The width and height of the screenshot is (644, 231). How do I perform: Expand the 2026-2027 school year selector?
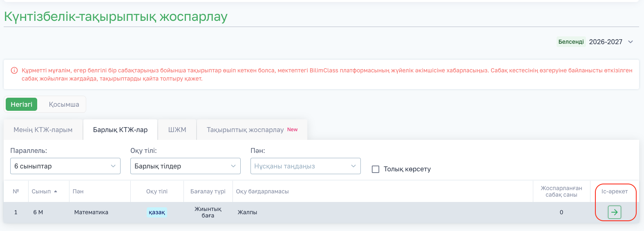(611, 42)
